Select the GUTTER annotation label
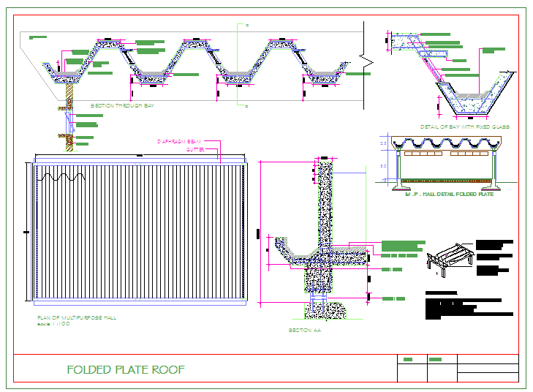This screenshot has width=533, height=392. tap(194, 148)
